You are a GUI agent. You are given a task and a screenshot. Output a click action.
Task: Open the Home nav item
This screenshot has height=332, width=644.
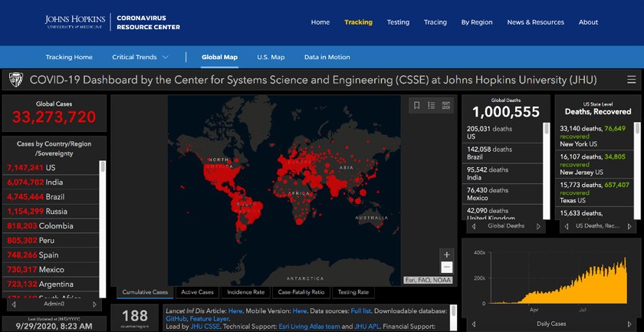(320, 22)
